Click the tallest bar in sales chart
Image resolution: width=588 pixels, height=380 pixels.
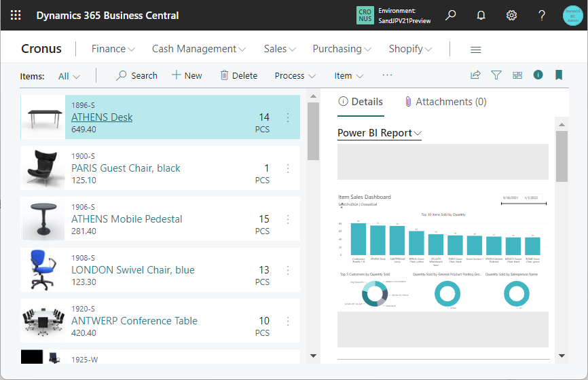[x=358, y=239]
